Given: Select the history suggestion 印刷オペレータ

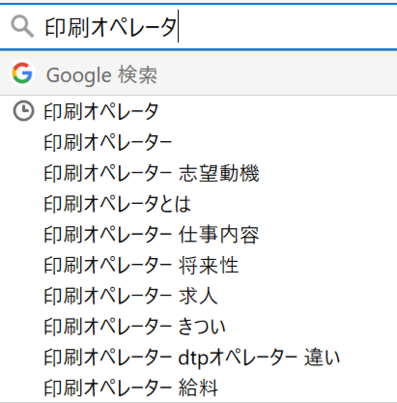Looking at the screenshot, I should point(198,111).
